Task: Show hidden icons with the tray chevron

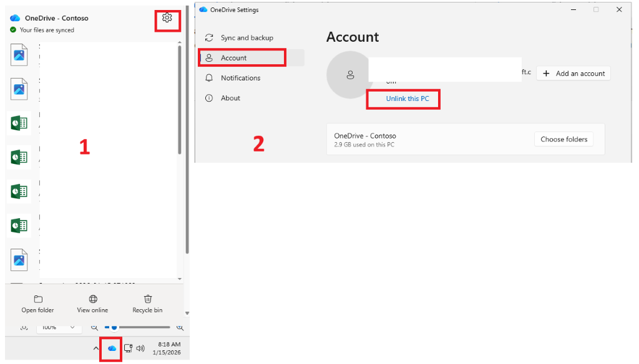Action: 95,348
